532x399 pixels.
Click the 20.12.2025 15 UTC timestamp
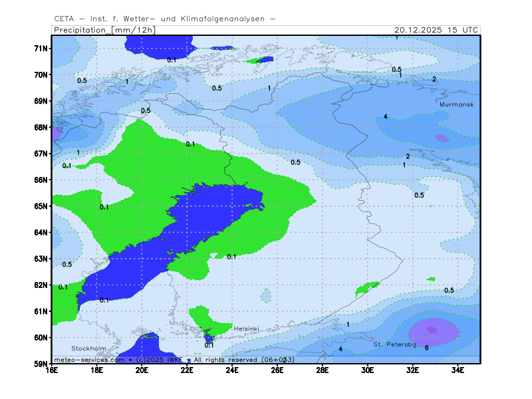(x=436, y=30)
